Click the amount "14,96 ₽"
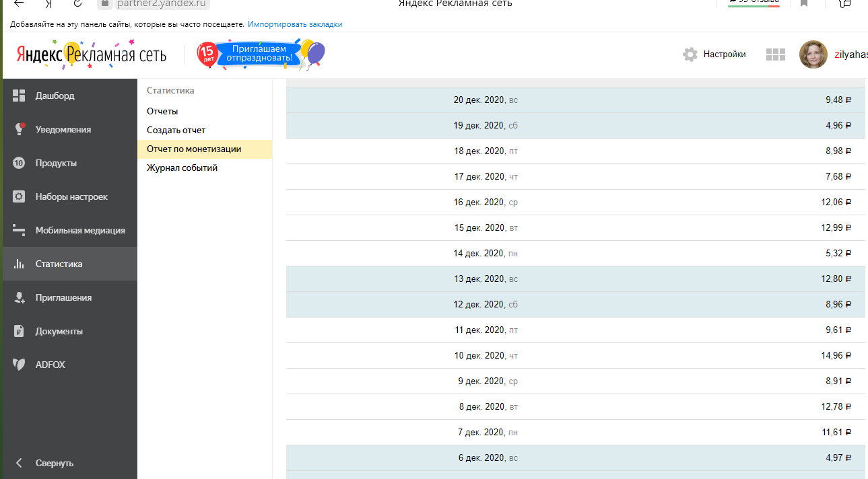 tap(836, 356)
